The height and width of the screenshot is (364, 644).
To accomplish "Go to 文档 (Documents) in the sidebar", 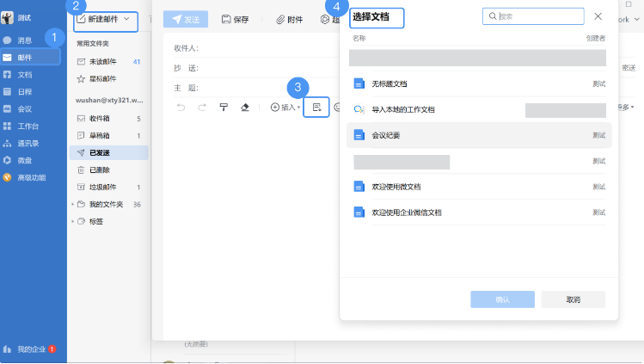I will pos(24,75).
